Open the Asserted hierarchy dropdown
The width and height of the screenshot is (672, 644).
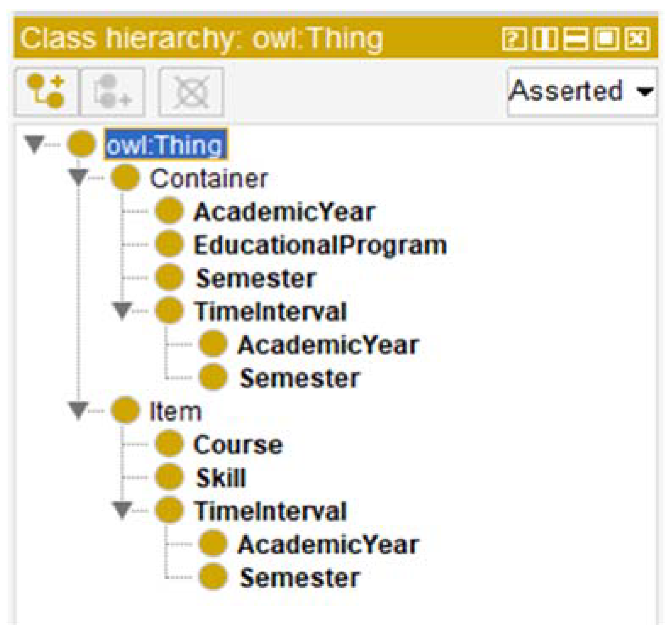582,91
